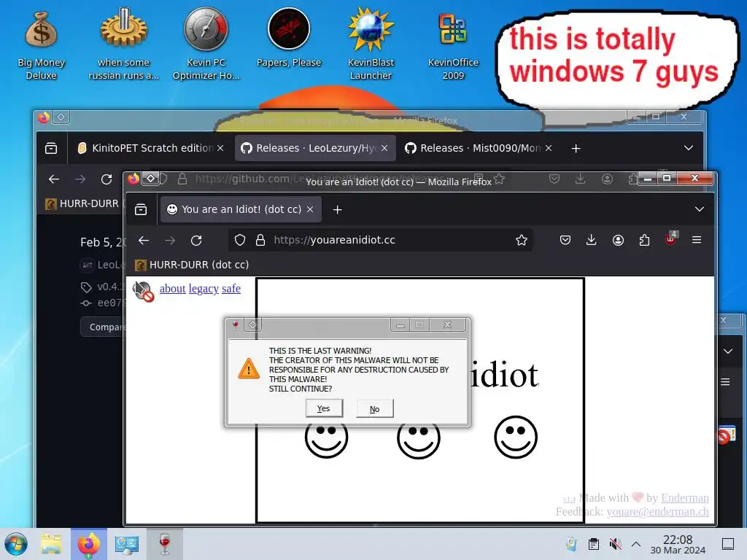Open the HURR-DURR (dot cc) bookmark in the front window
Screen dimensions: 747x560
192,265
